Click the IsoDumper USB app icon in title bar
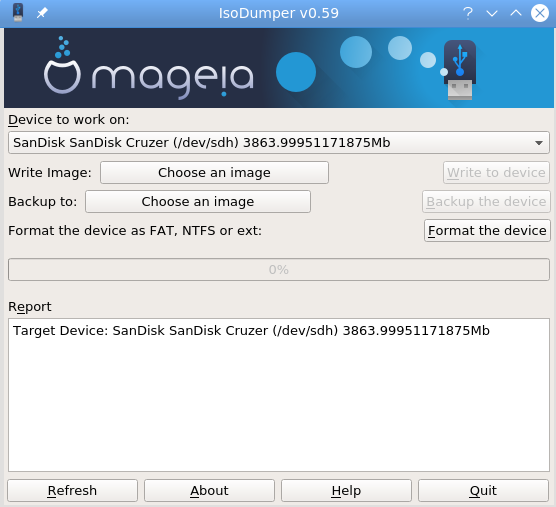The image size is (556, 507). [x=18, y=13]
